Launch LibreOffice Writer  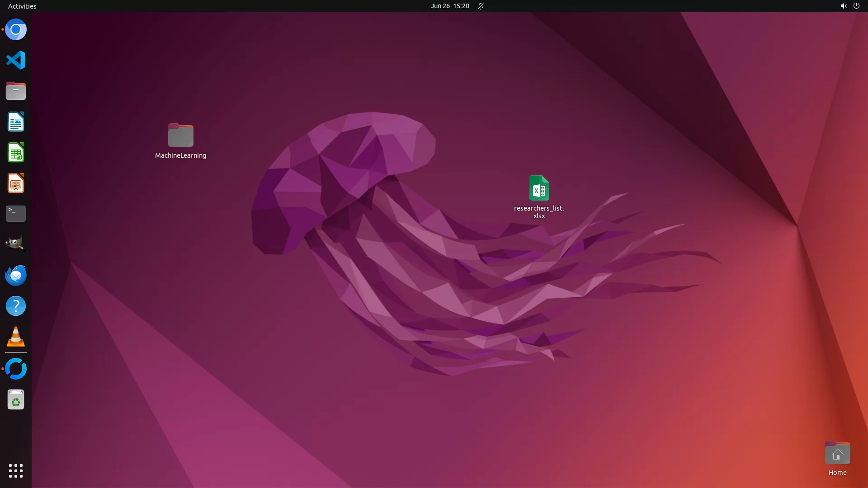click(x=16, y=122)
